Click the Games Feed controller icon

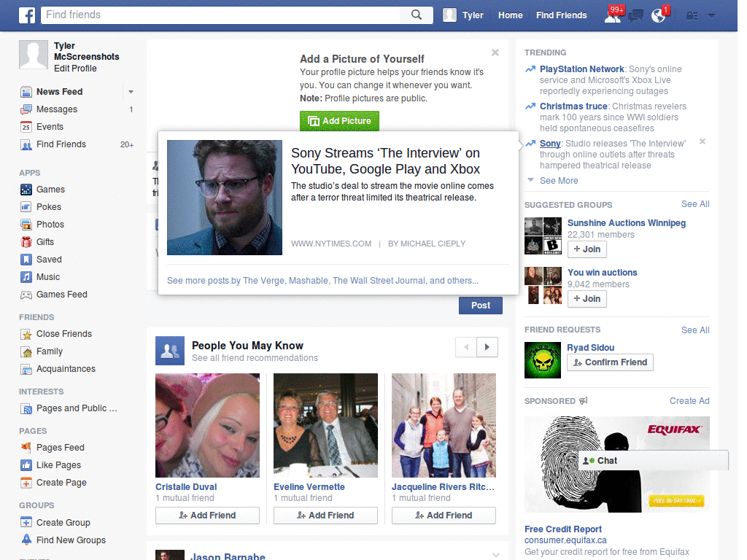point(26,295)
